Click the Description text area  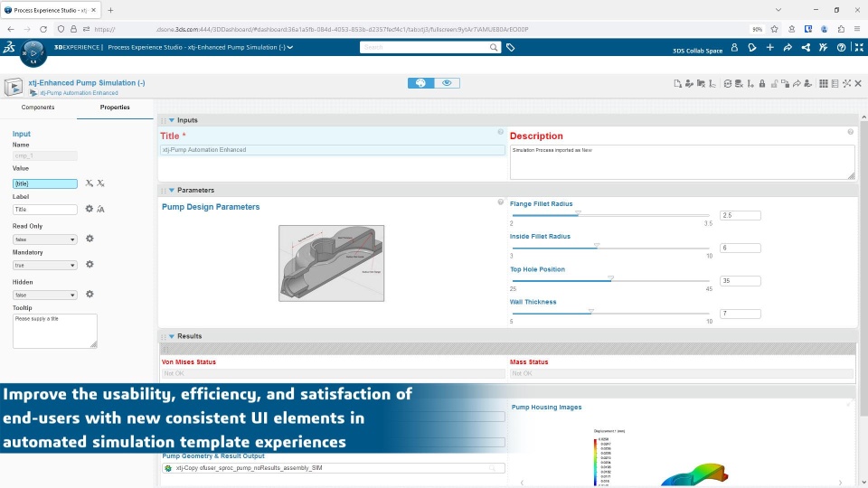(682, 162)
